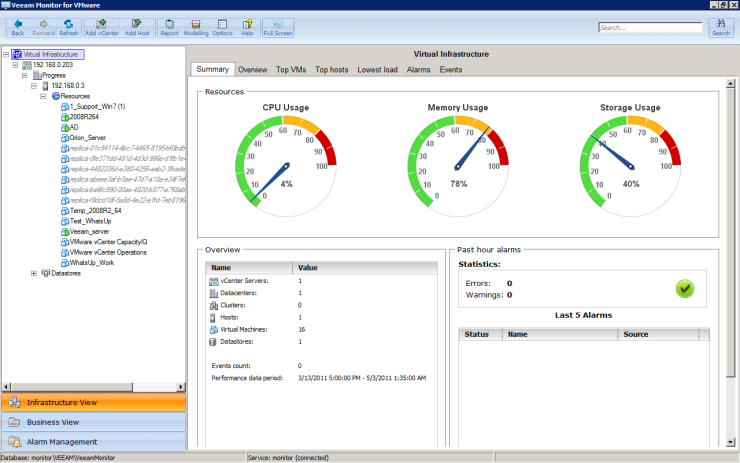Collapse the Resources node

[x=43, y=96]
